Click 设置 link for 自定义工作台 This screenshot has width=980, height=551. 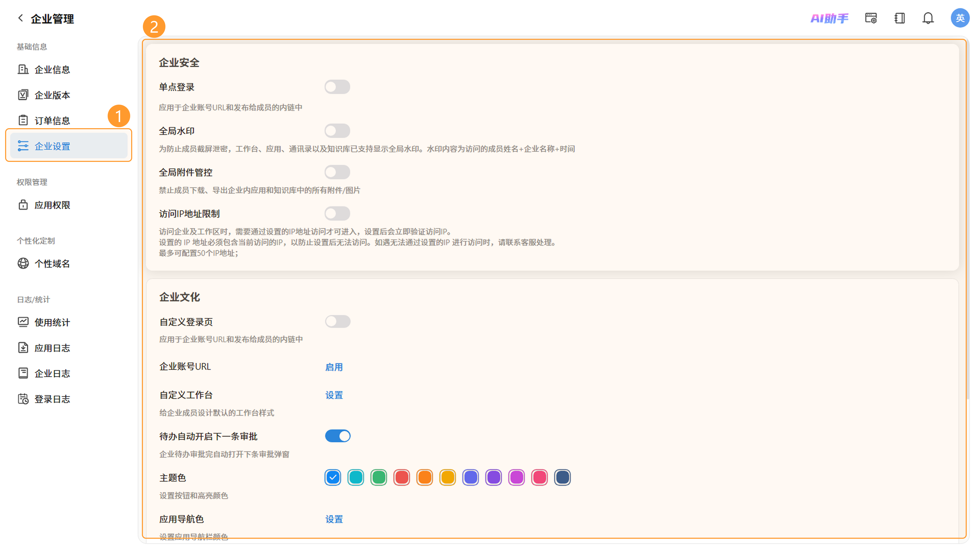(334, 395)
